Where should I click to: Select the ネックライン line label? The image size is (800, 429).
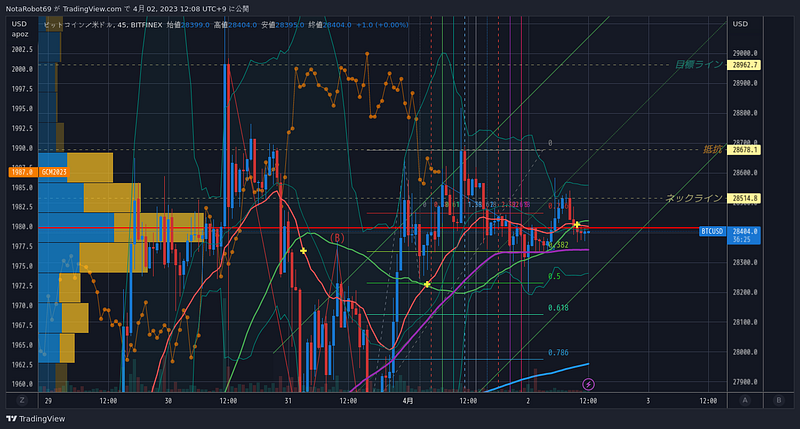[694, 198]
